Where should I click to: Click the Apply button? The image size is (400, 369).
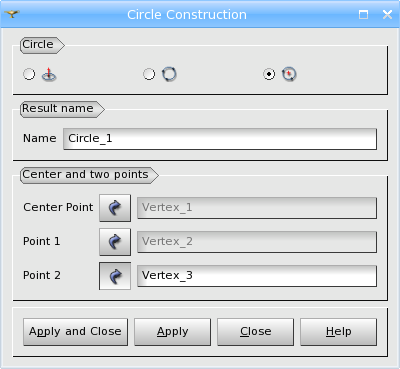[x=173, y=332]
